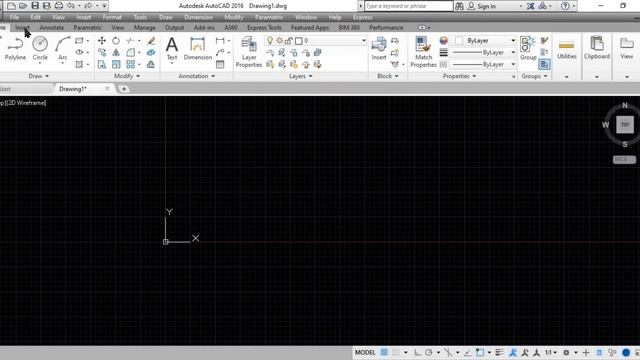This screenshot has width=640, height=360.
Task: Toggle snap mode in status bar
Action: (396, 353)
